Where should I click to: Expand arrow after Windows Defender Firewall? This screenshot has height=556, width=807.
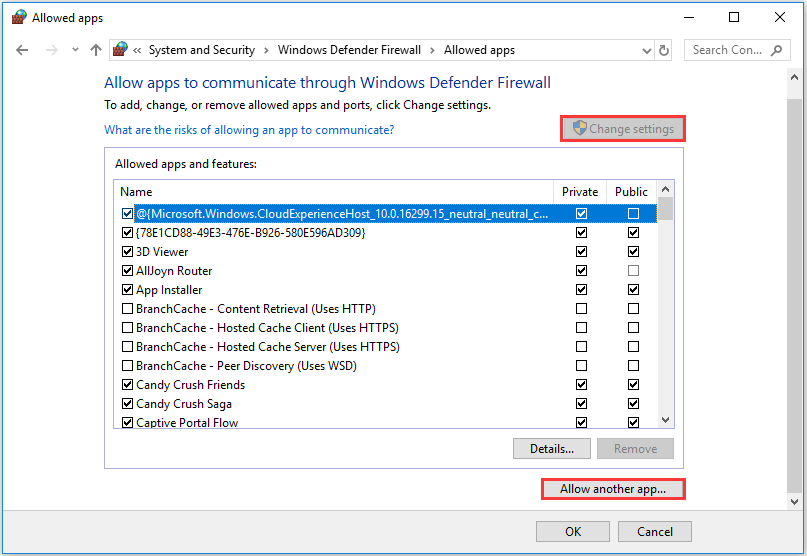coord(432,50)
